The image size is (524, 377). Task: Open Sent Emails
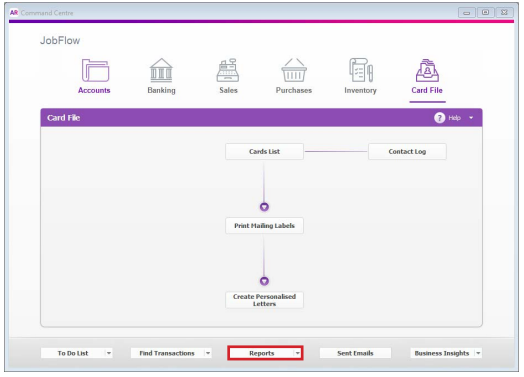355,353
